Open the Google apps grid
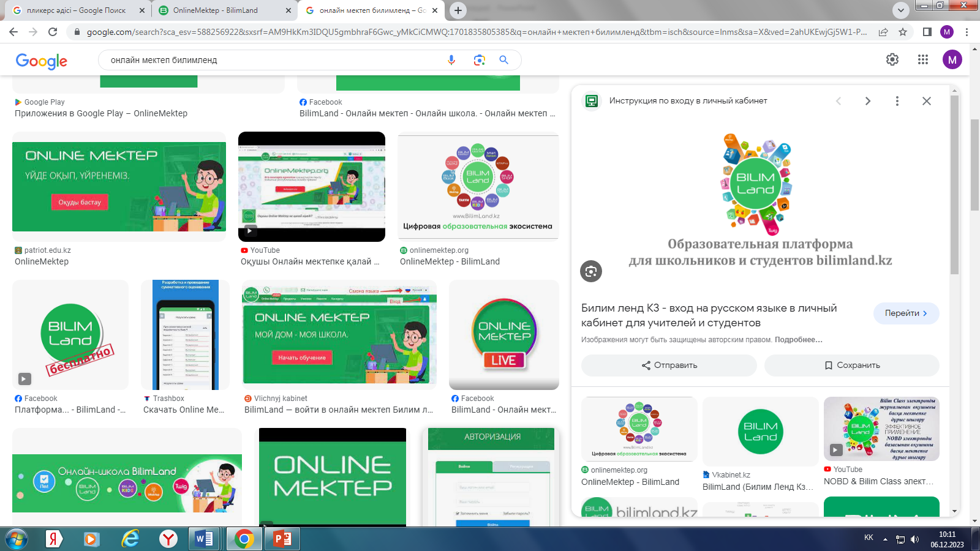This screenshot has width=980, height=551. (923, 59)
